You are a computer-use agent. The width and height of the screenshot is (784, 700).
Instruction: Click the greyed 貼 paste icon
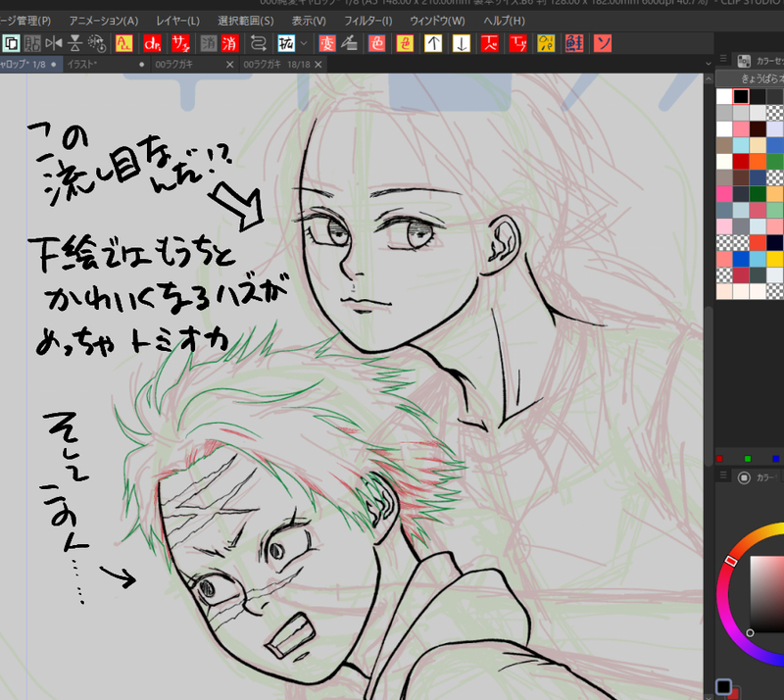(x=32, y=43)
